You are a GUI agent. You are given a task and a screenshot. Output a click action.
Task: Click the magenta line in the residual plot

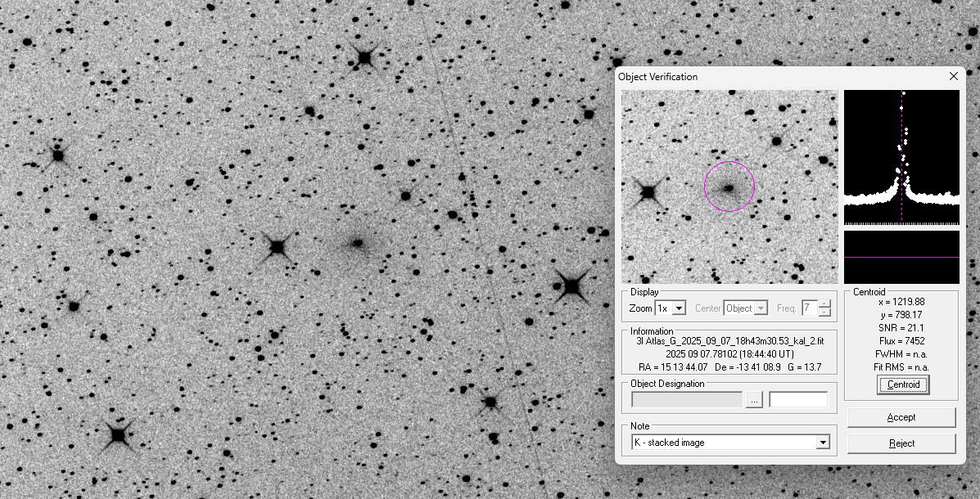tap(901, 257)
